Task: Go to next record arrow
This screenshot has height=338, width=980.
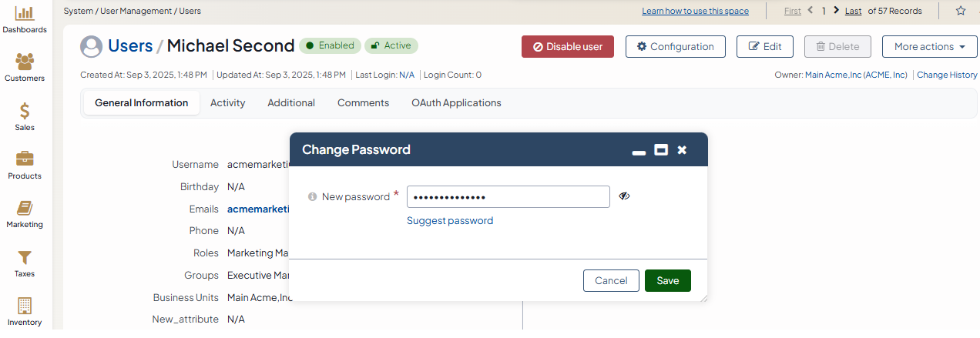Action: [x=837, y=11]
